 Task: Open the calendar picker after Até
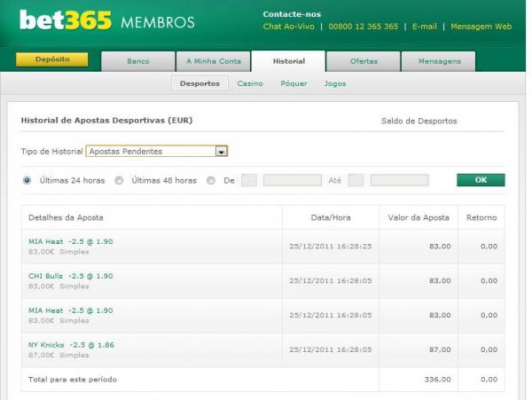click(356, 180)
